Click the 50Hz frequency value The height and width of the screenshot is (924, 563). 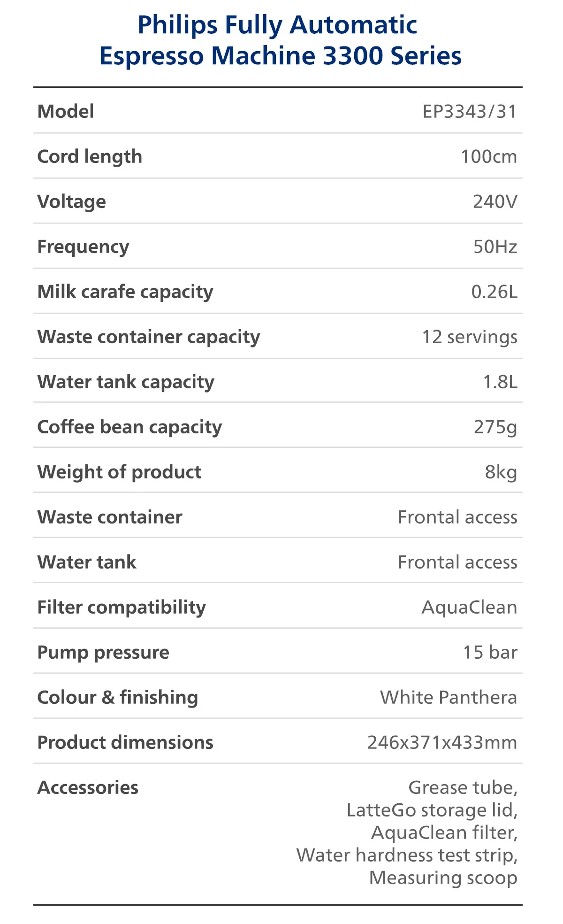495,247
